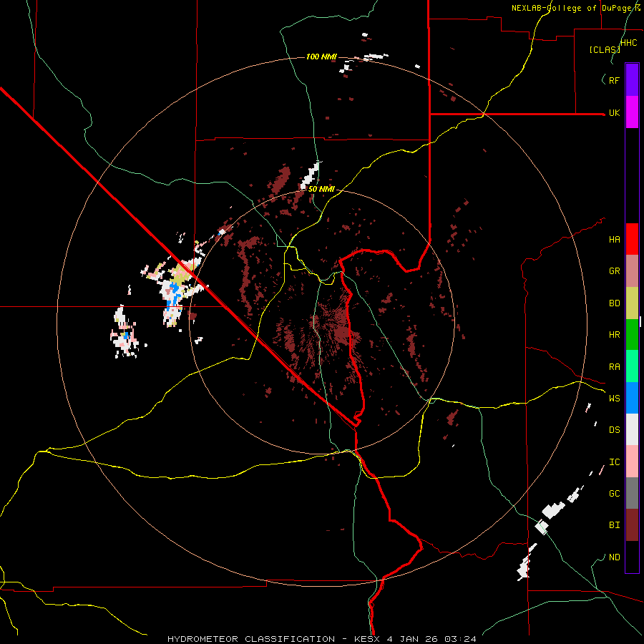Click the HA red legend color block

click(x=632, y=239)
